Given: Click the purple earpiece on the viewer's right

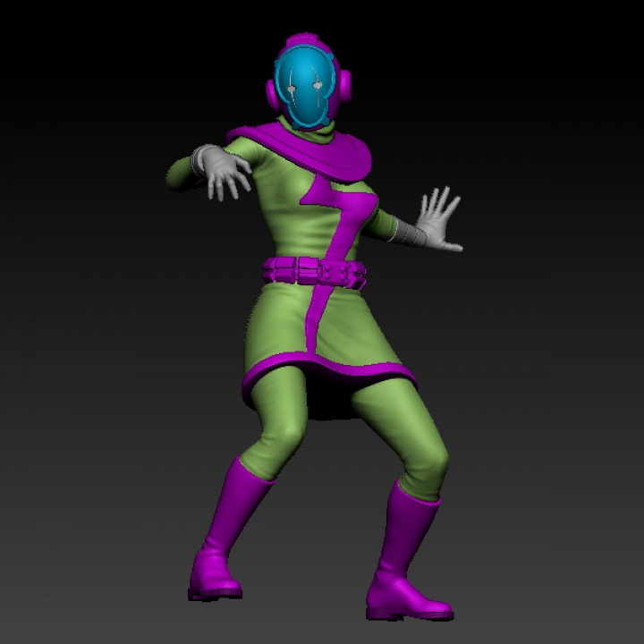Looking at the screenshot, I should (343, 85).
